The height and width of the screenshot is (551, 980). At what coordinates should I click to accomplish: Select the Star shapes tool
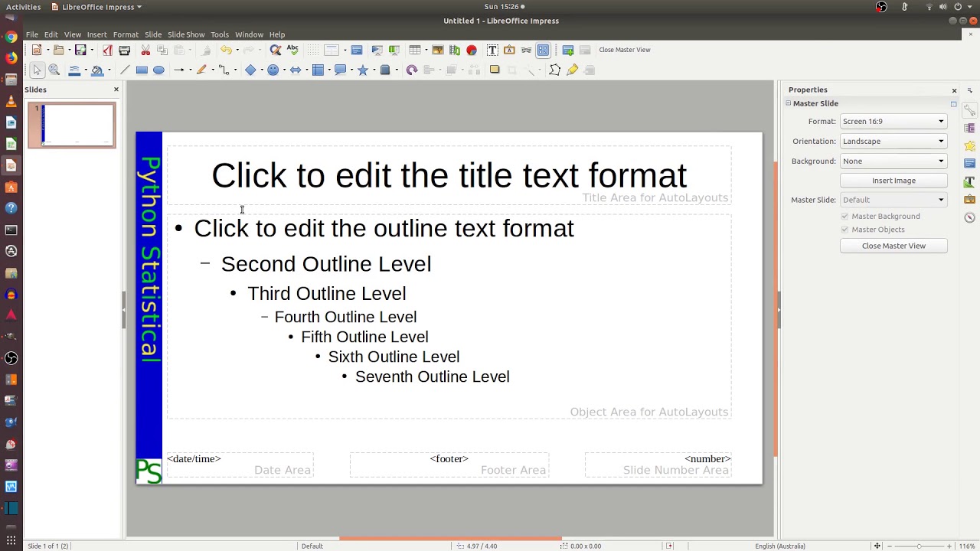tap(363, 70)
